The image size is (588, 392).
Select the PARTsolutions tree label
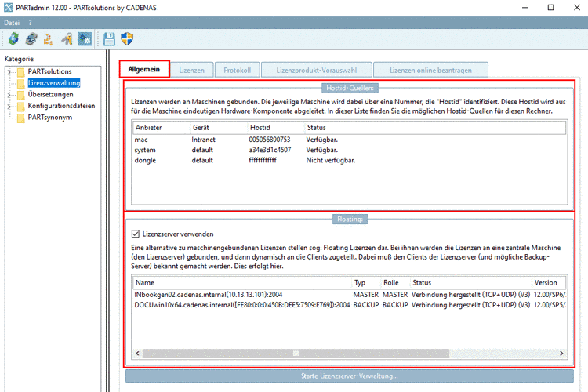tap(49, 71)
